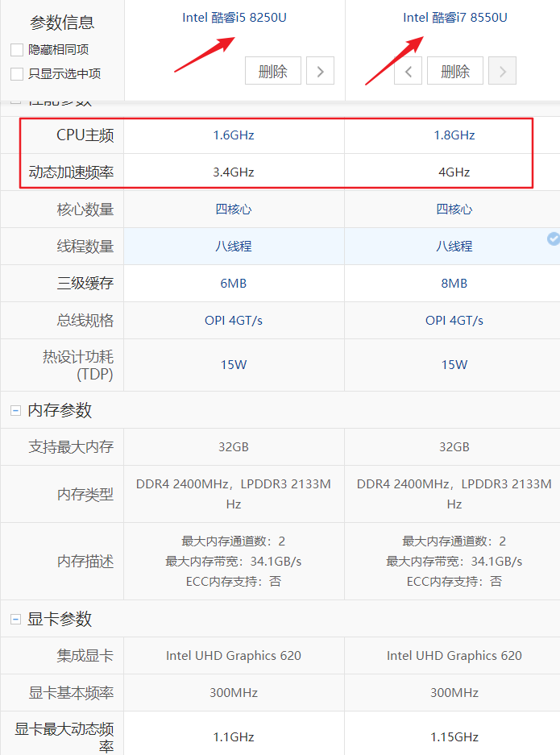Move the i7 8550U column left with arrow
The height and width of the screenshot is (755, 560).
(x=408, y=71)
